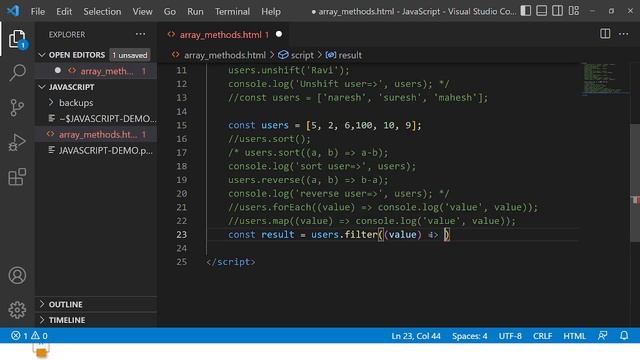Click script symbol in breadcrumb

296,55
